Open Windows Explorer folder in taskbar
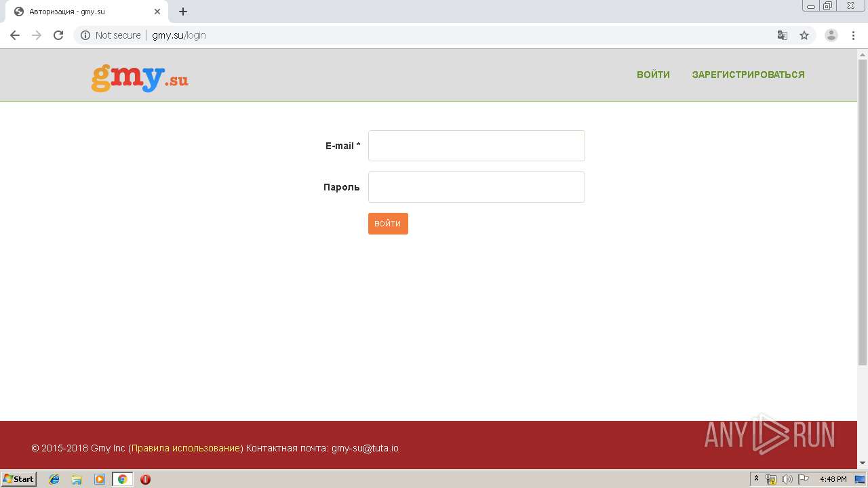Viewport: 868px width, 488px height. click(77, 479)
